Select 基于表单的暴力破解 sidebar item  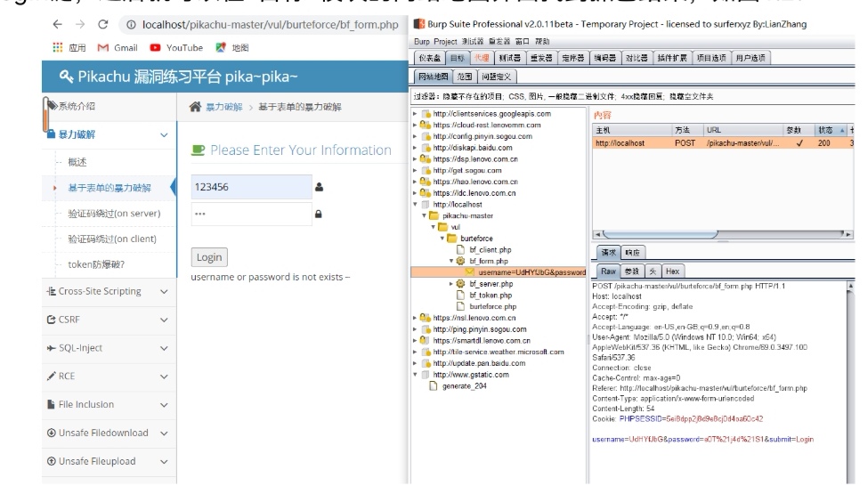click(x=109, y=188)
